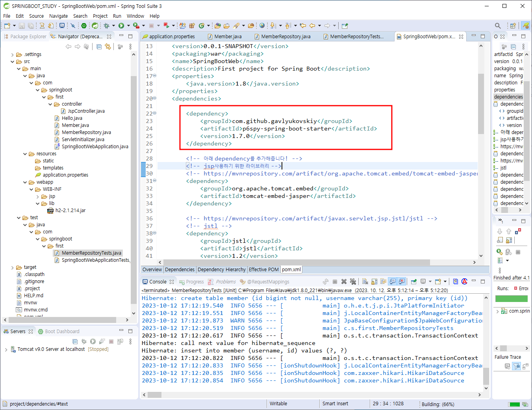Click Pin Console icon
The image size is (532, 410).
[x=413, y=281]
